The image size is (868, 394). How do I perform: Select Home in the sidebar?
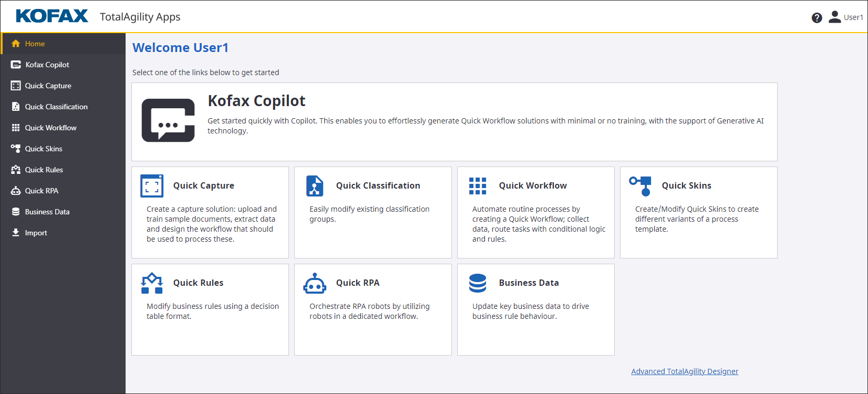[x=35, y=44]
